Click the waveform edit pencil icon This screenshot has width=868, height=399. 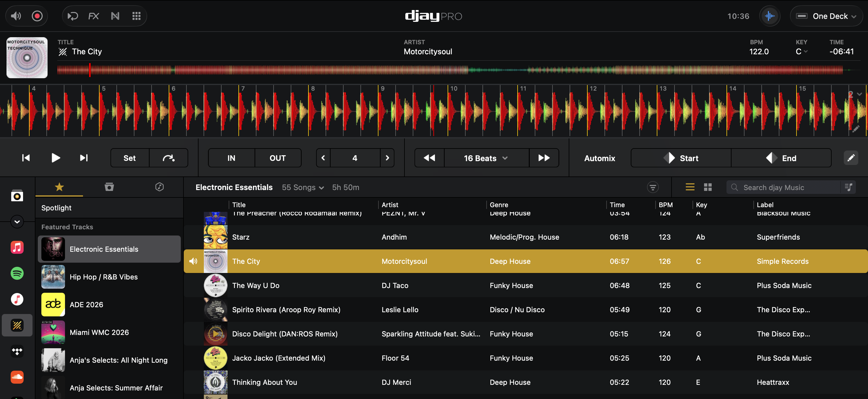click(x=856, y=129)
